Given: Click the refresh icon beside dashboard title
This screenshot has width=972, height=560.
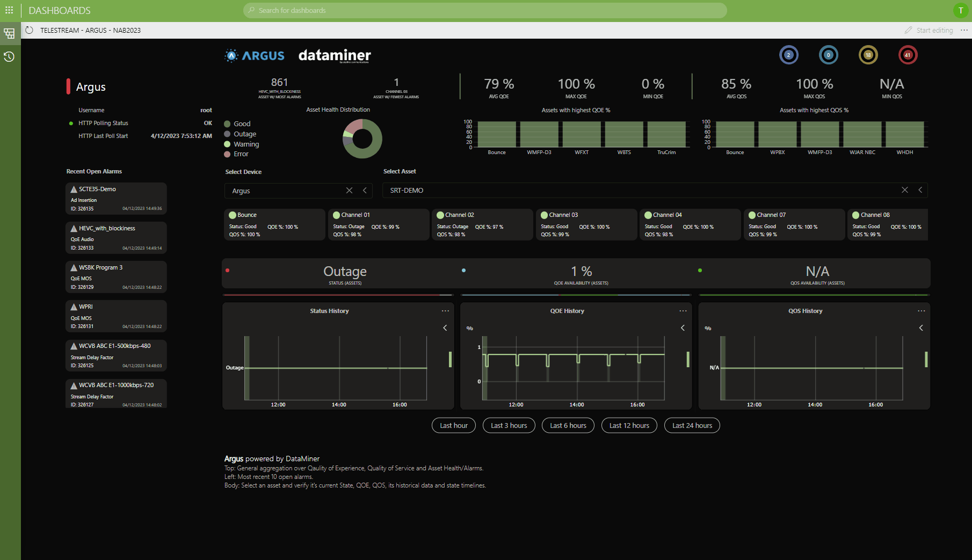Looking at the screenshot, I should click(29, 30).
